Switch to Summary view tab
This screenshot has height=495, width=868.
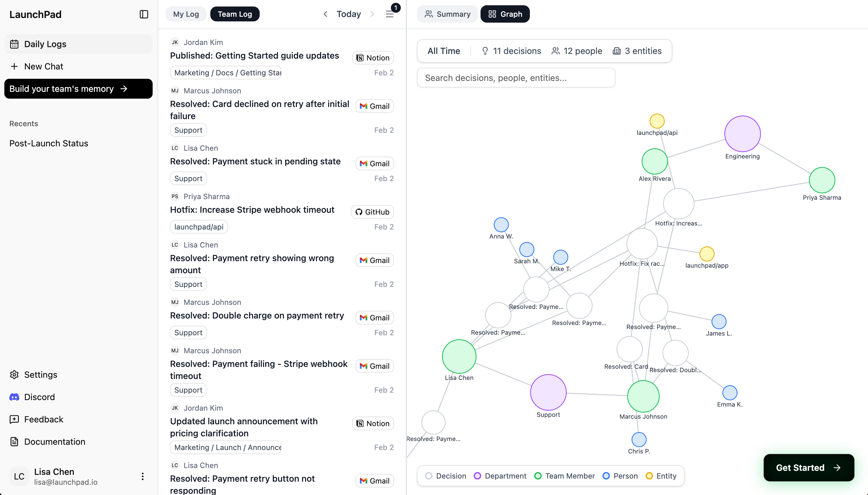pos(447,14)
